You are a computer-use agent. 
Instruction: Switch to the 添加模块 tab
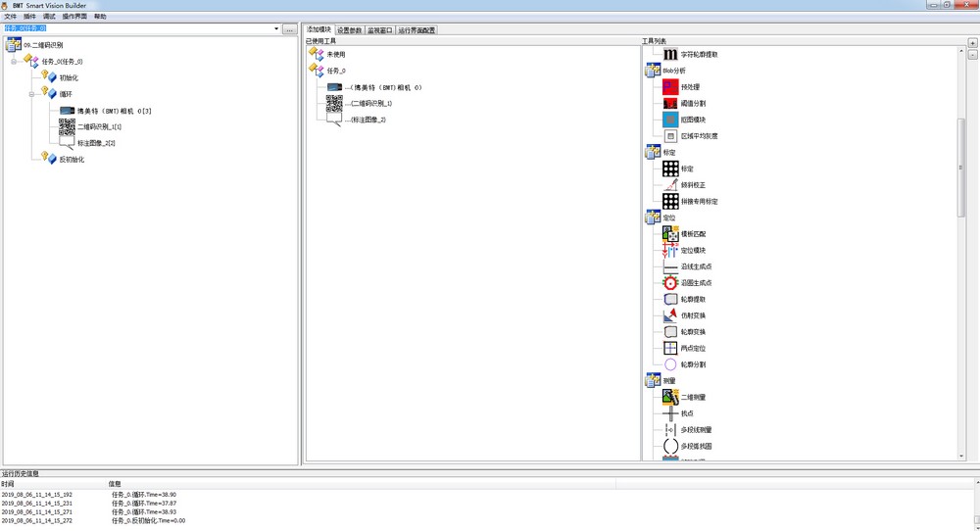[x=318, y=29]
